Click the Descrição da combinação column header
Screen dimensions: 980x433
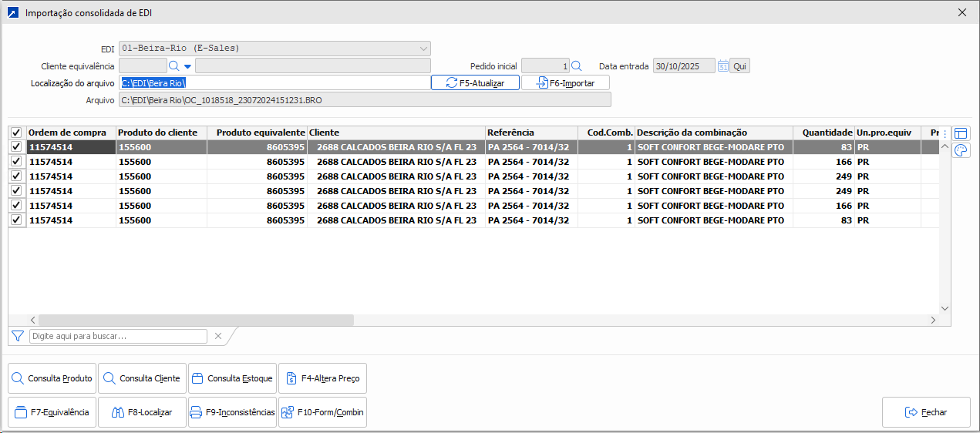point(714,133)
